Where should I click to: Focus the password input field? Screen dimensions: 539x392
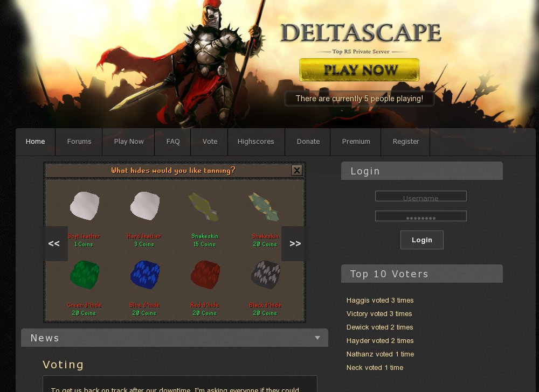(421, 216)
